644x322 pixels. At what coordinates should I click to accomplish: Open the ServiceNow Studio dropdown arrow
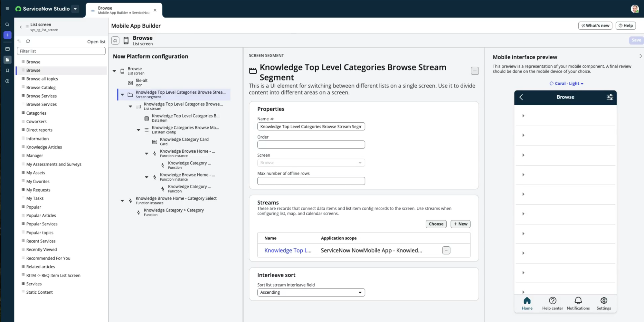click(x=75, y=9)
